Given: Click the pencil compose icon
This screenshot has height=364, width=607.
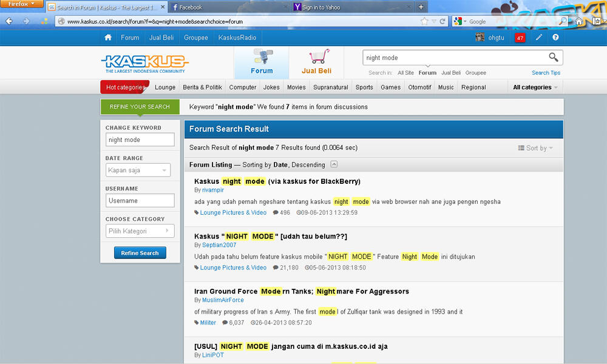Looking at the screenshot, I should tap(538, 38).
